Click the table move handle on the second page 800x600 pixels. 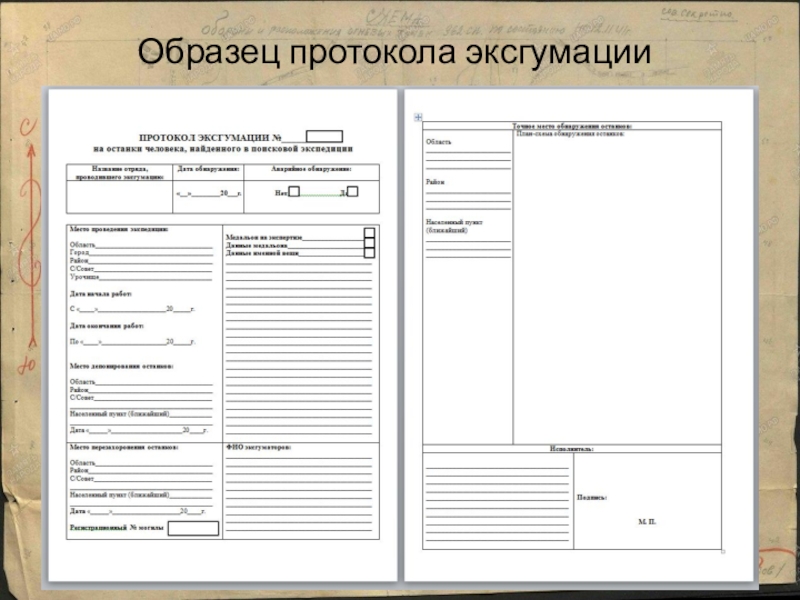(418, 117)
